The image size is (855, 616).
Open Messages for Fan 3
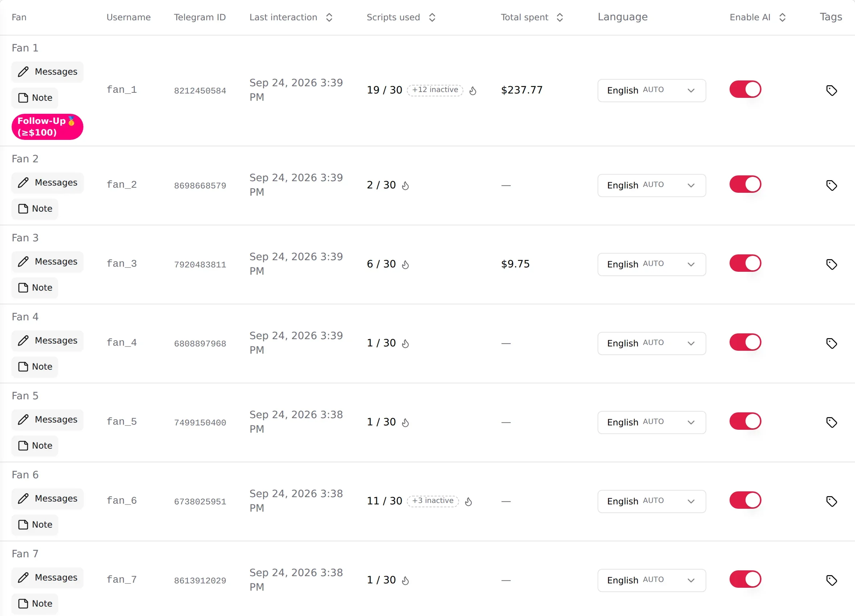47,262
